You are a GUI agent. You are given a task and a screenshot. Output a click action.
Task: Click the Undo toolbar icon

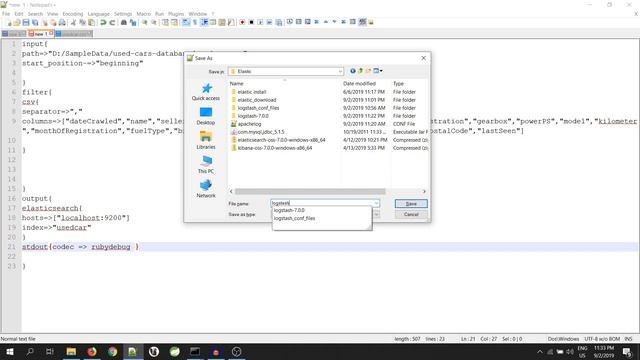click(103, 22)
